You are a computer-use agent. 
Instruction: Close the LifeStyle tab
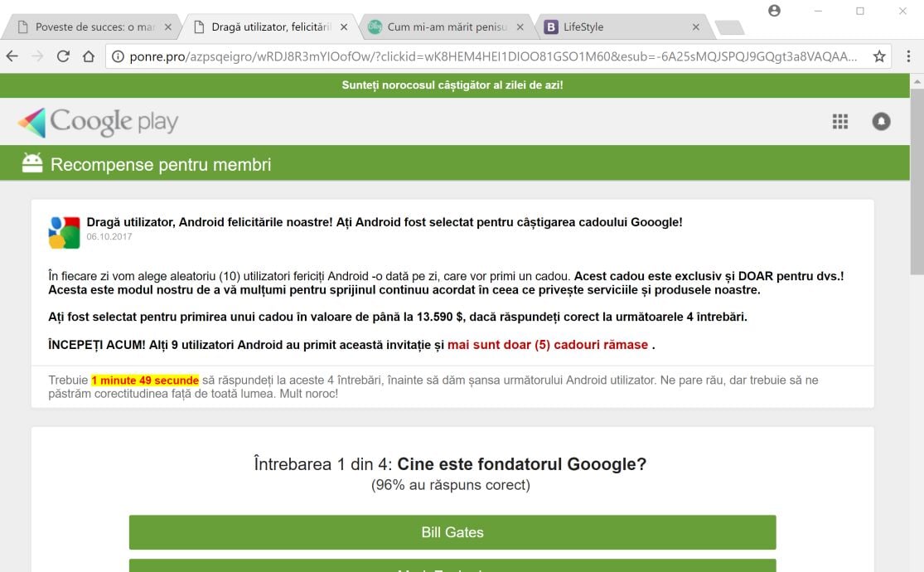point(696,27)
